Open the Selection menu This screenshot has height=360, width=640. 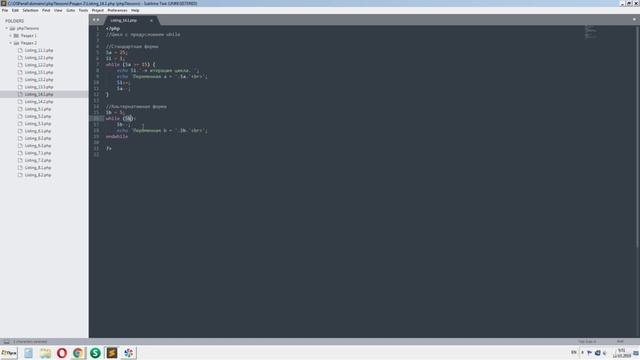(30, 10)
